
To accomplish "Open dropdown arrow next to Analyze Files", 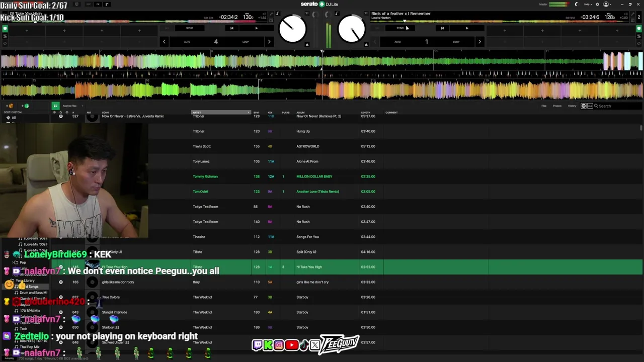I will pos(83,106).
